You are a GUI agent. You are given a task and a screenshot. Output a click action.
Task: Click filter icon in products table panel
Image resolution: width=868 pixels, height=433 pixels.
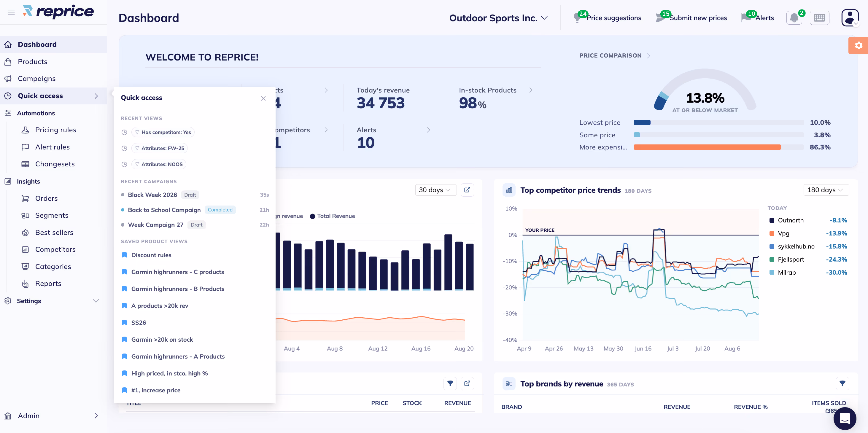coord(450,383)
